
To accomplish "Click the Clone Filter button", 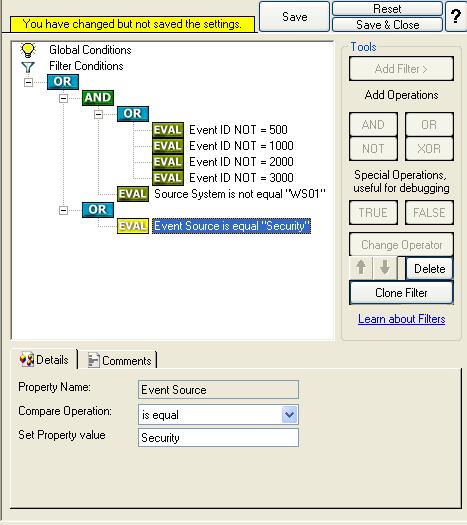I will [x=401, y=293].
